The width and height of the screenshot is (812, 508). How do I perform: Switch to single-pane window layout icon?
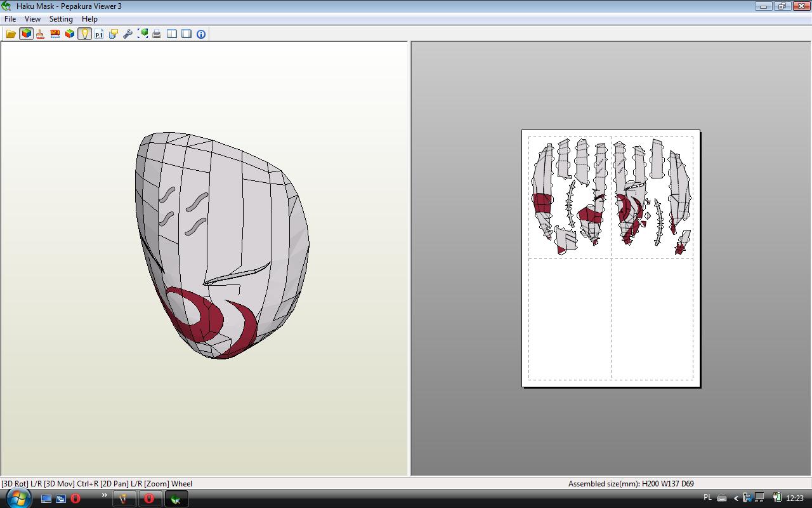tap(187, 34)
